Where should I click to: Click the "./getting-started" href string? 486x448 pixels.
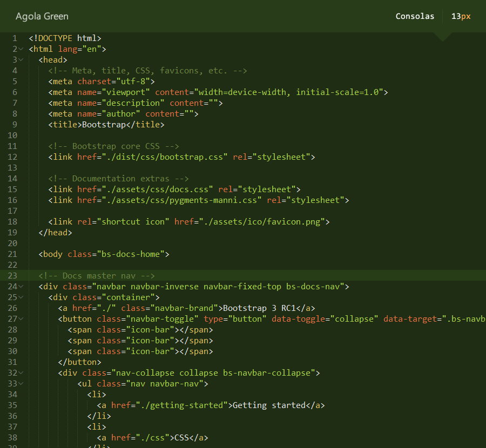click(x=181, y=405)
